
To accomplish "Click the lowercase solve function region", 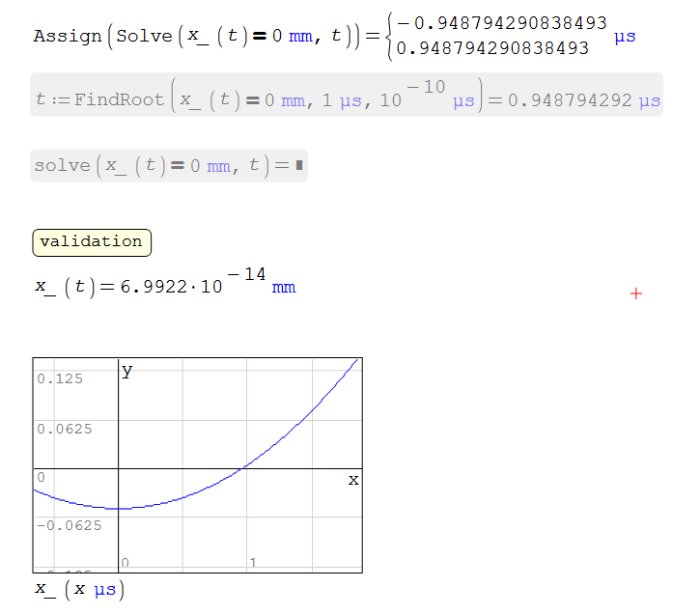I will point(62,165).
